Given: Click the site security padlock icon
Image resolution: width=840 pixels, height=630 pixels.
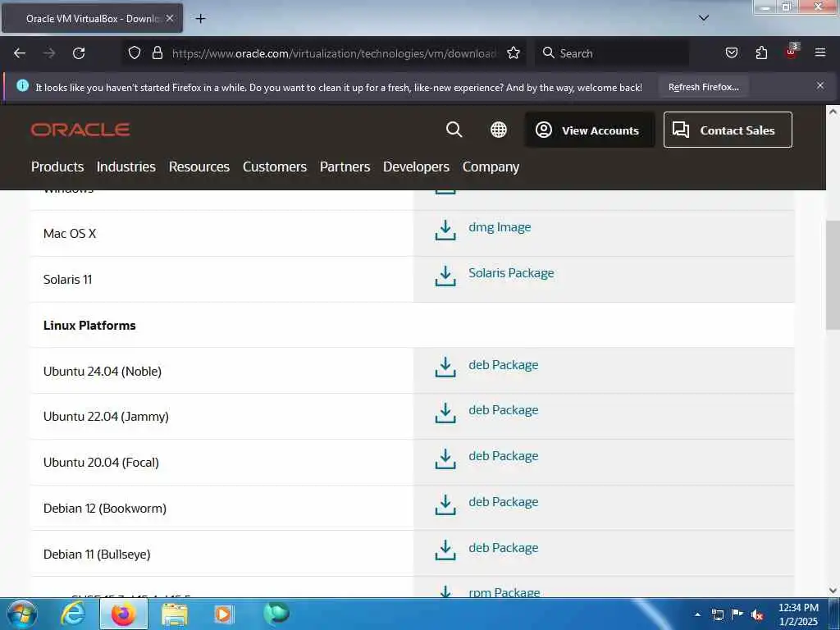Looking at the screenshot, I should coord(157,53).
